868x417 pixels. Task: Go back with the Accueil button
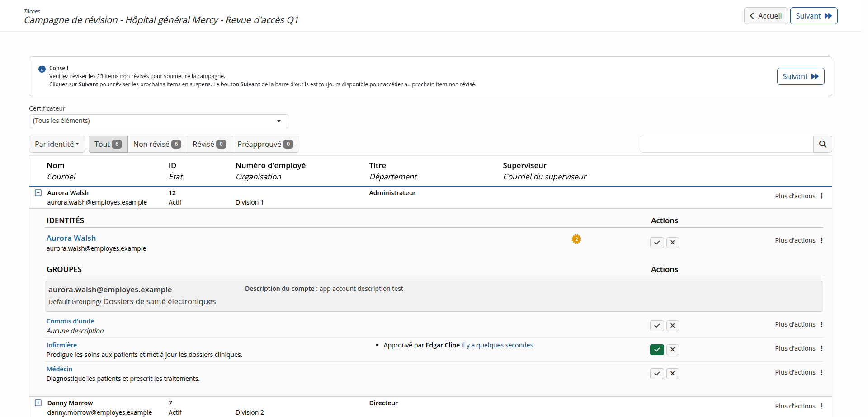point(766,16)
